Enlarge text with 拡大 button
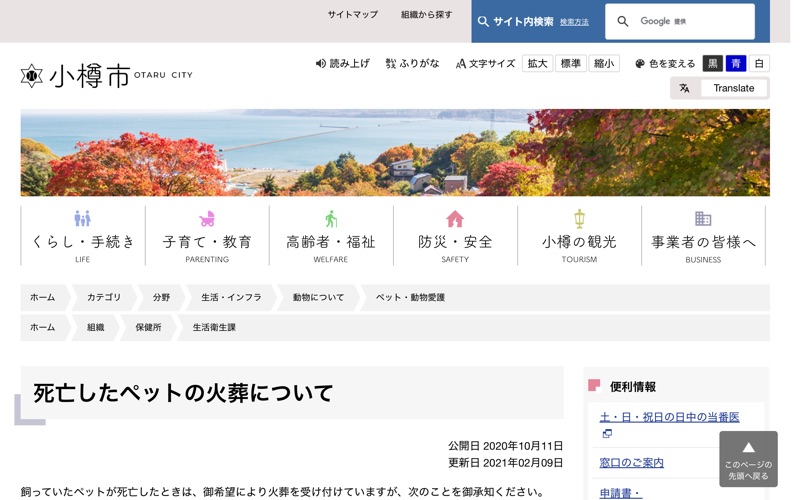This screenshot has width=800, height=500. click(x=537, y=63)
